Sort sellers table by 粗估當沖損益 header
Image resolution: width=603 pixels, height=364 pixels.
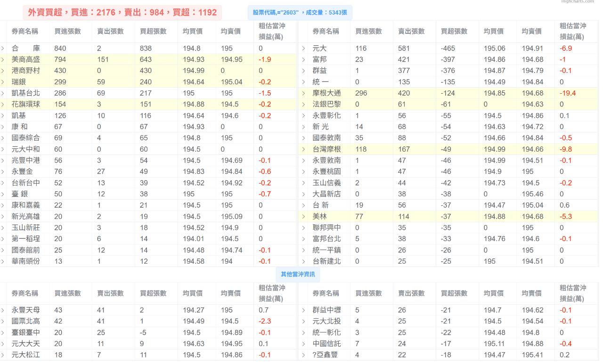573,31
